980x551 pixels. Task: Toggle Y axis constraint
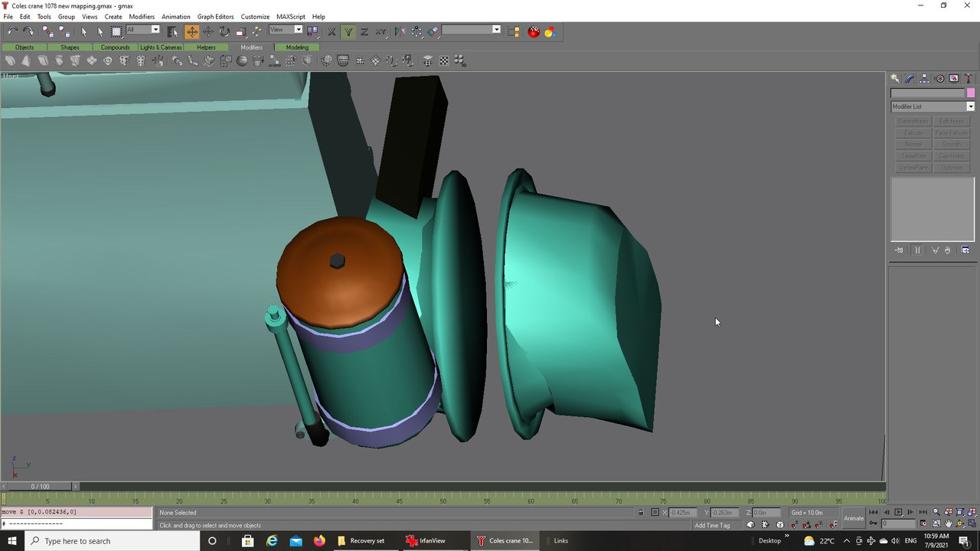[x=348, y=31]
